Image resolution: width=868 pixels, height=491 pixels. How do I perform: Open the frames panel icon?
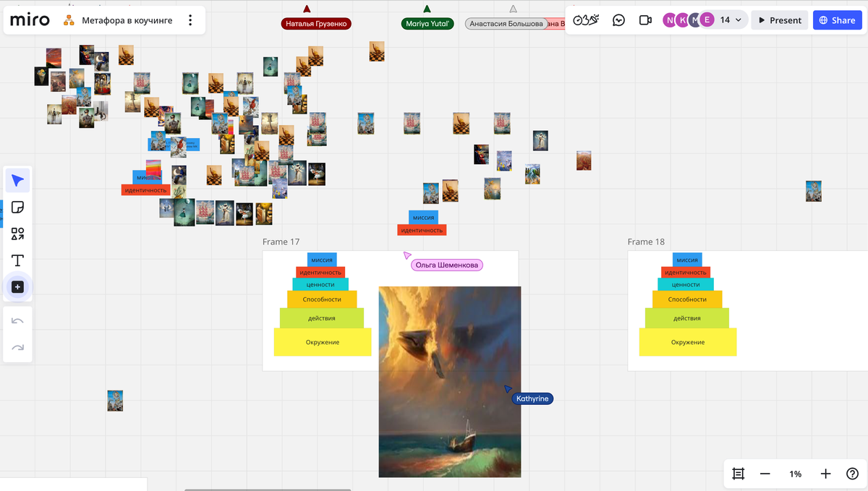(739, 474)
